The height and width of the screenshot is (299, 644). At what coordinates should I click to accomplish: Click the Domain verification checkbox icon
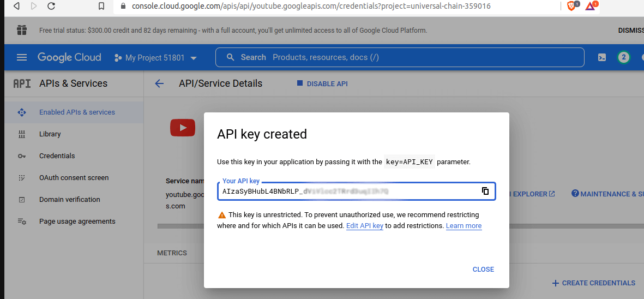click(x=22, y=200)
